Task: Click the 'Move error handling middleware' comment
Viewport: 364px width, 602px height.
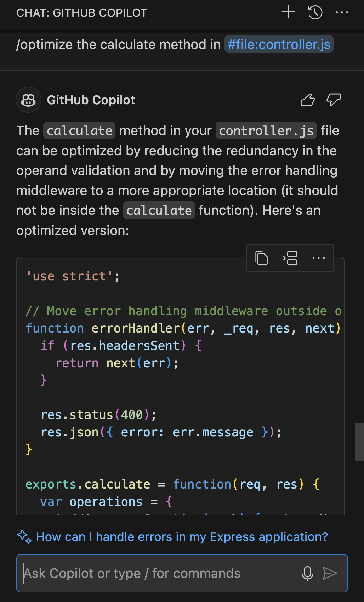Action: (183, 311)
